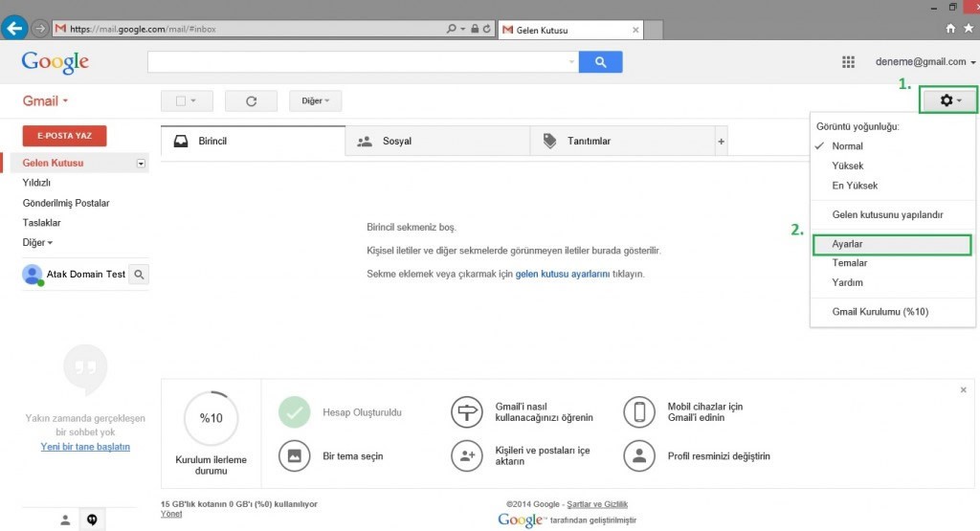Click the signpost learn-Gmail icon
The image size is (980, 531).
pyautogui.click(x=467, y=412)
